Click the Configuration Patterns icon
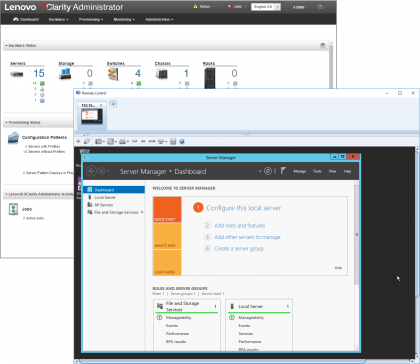 [x=14, y=138]
